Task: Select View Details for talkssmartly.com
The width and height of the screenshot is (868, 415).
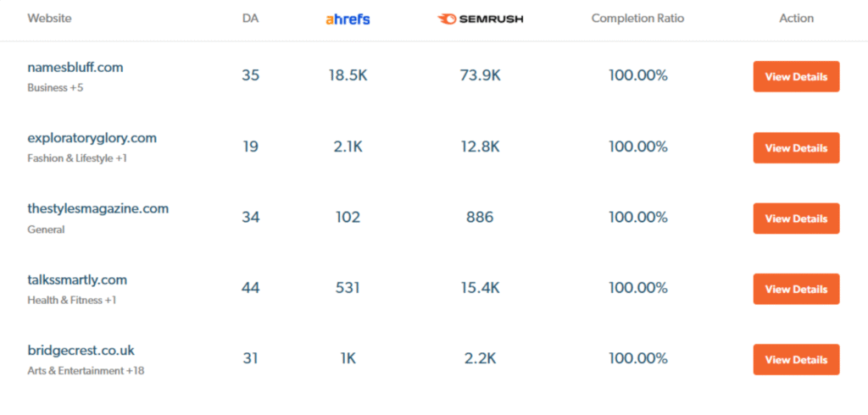Action: click(x=796, y=289)
